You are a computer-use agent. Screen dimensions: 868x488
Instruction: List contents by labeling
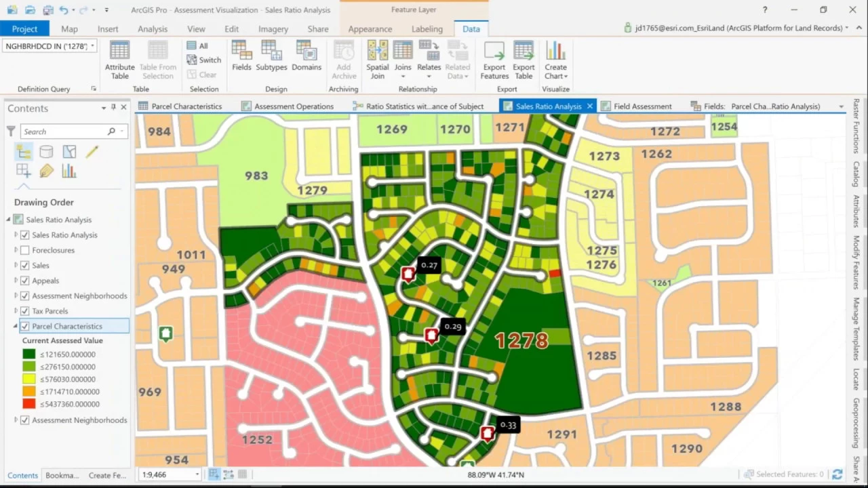(46, 171)
